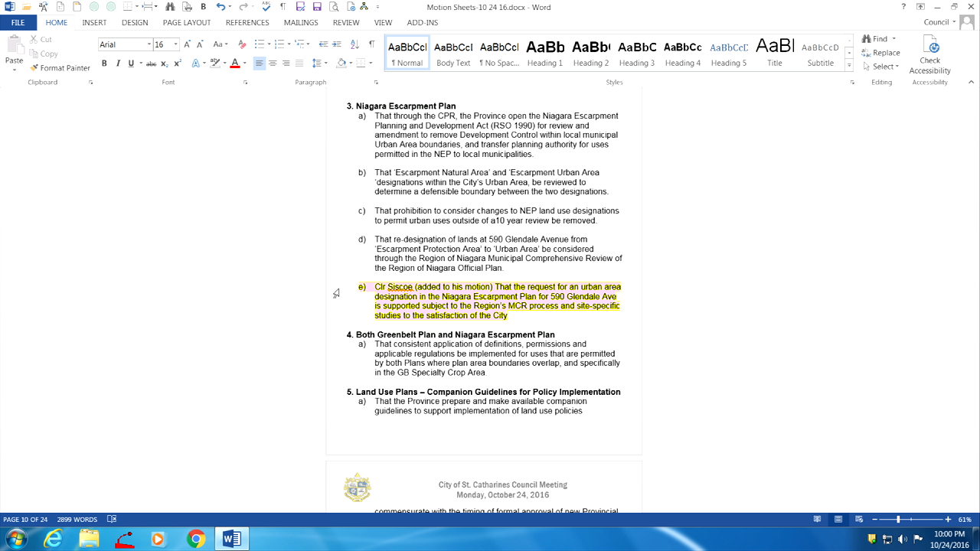Click Replace in Editing group

pyautogui.click(x=880, y=53)
